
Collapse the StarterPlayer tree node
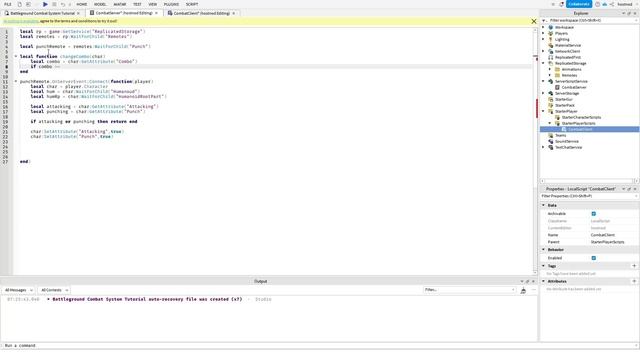click(x=543, y=111)
